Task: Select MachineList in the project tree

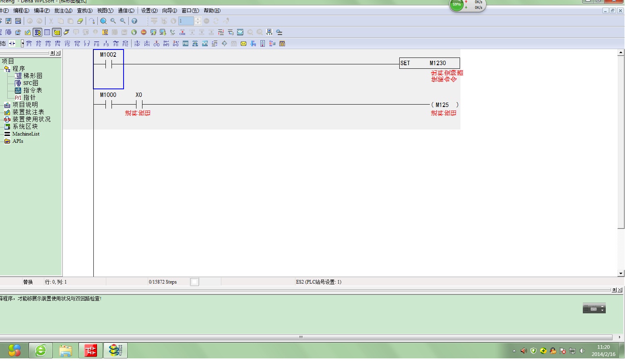Action: pos(26,134)
